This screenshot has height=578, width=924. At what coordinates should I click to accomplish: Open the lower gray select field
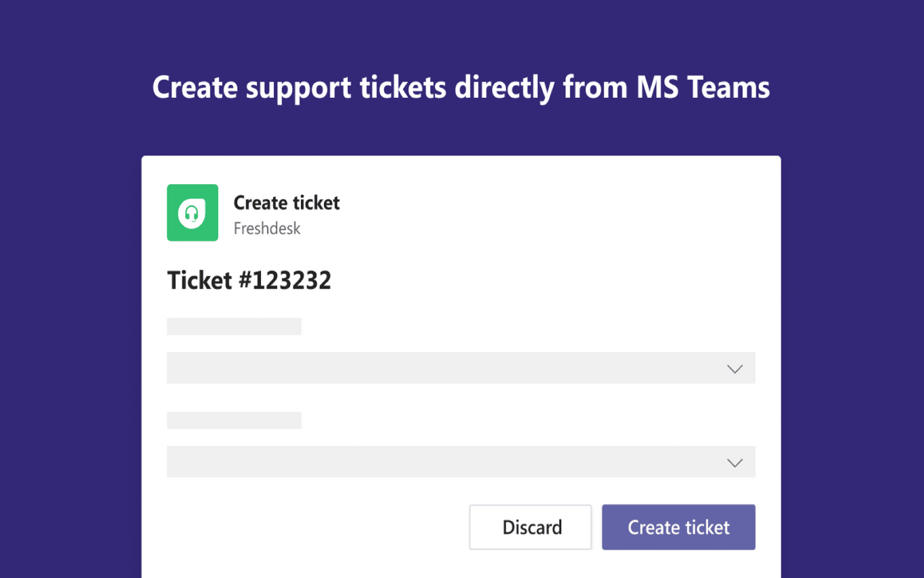(x=461, y=462)
